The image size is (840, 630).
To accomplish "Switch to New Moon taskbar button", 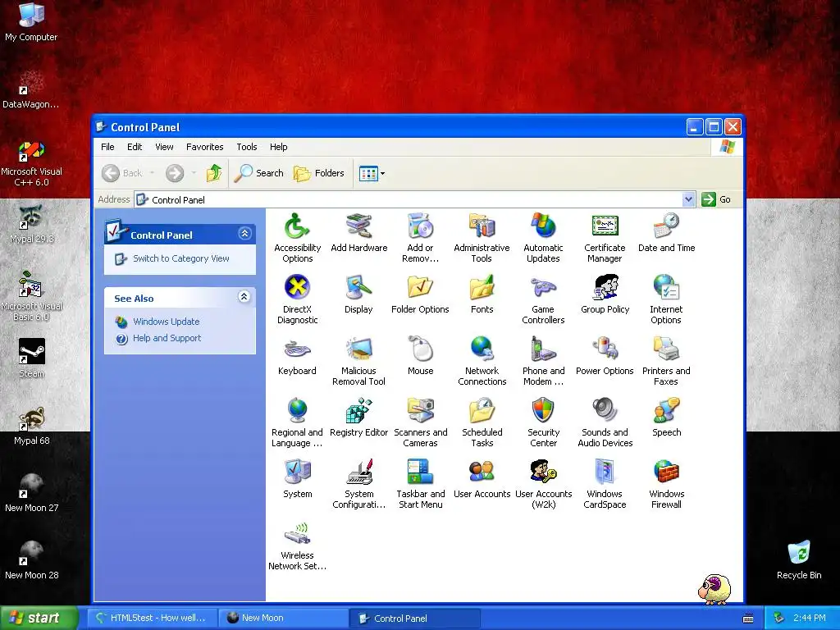I will tap(282, 619).
